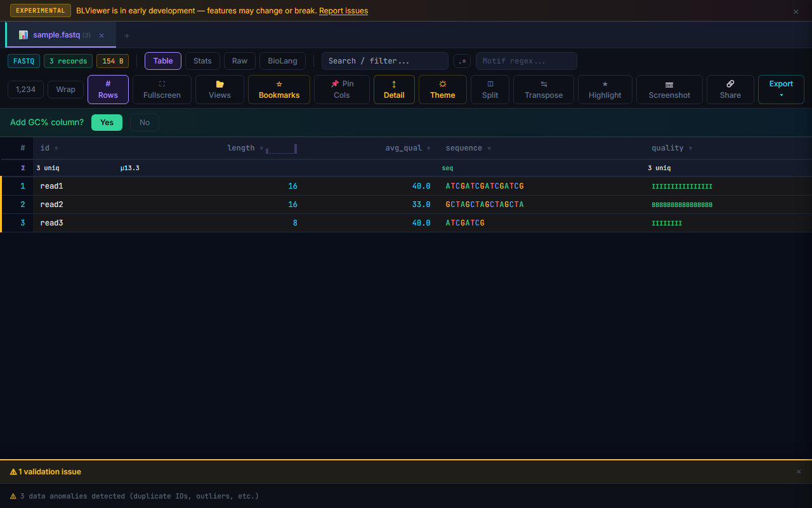Enter Fullscreen mode

[x=162, y=89]
